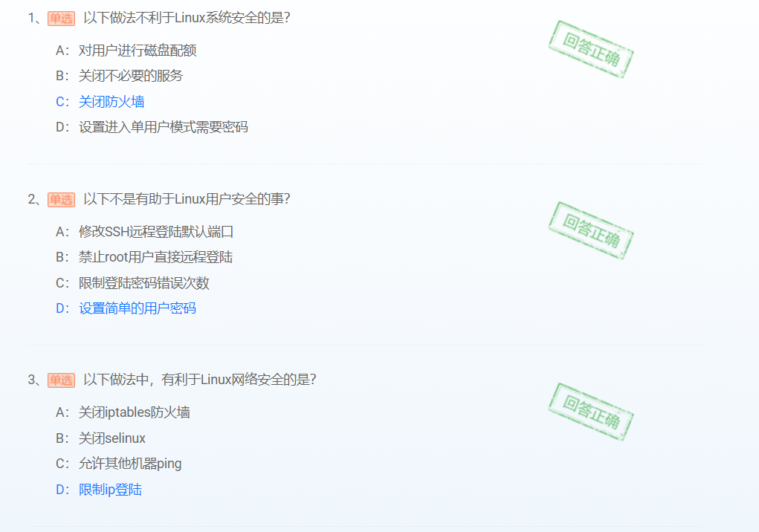The width and height of the screenshot is (759, 532).
Task: Select option A 对用户进行磁盘配额
Action: [126, 51]
